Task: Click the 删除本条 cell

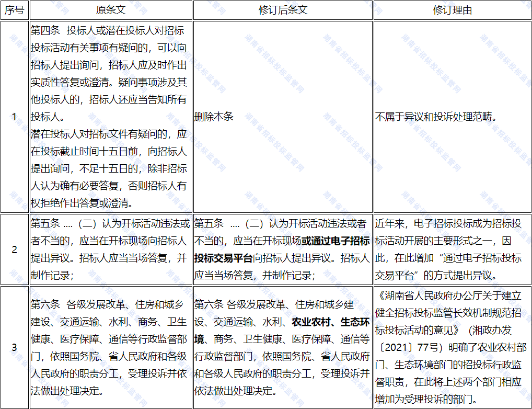Action: click(214, 117)
